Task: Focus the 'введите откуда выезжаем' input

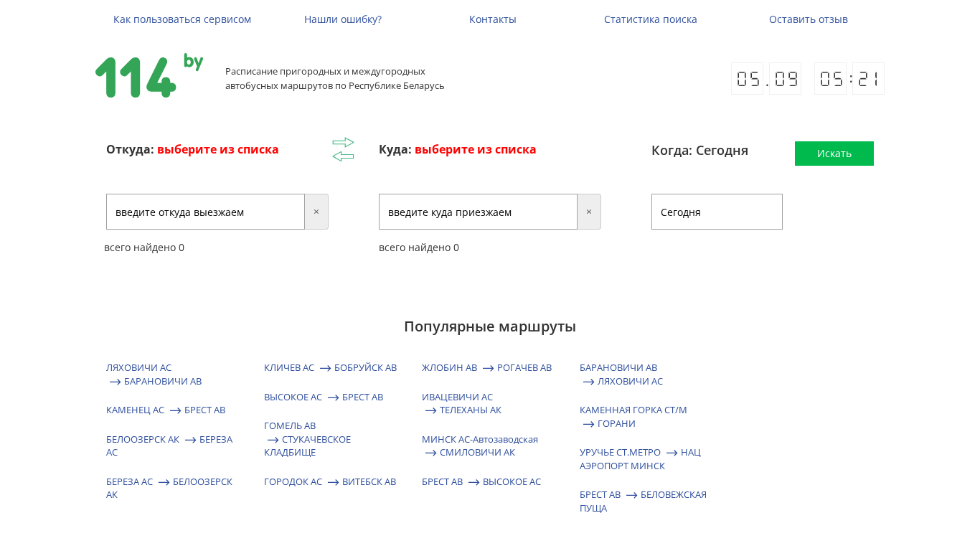Action: pyautogui.click(x=205, y=212)
